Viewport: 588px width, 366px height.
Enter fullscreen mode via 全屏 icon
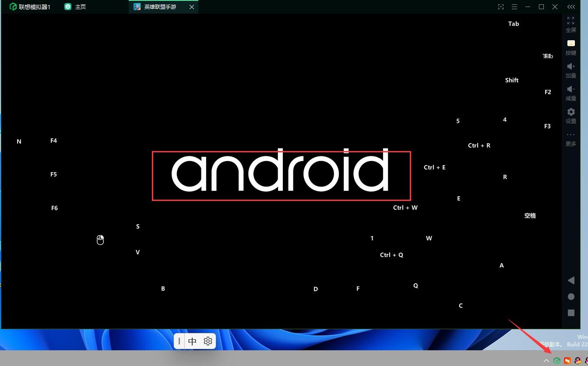pyautogui.click(x=570, y=25)
